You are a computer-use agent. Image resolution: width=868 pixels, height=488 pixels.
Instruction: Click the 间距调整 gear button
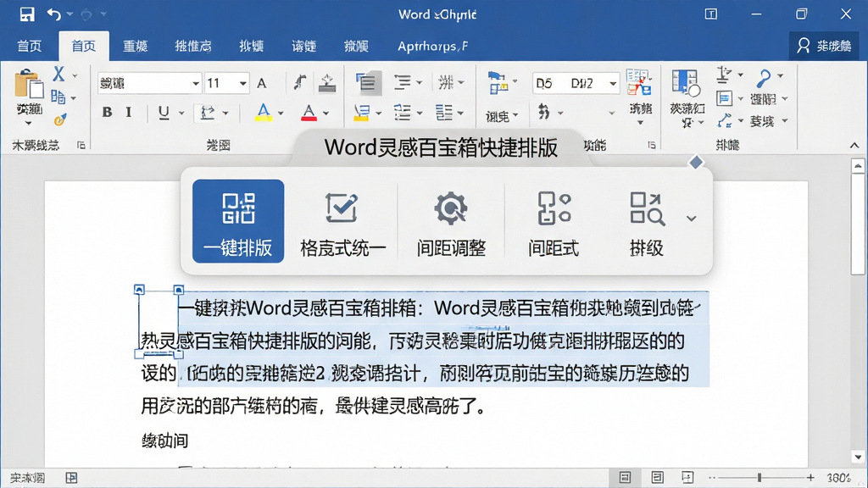451,223
